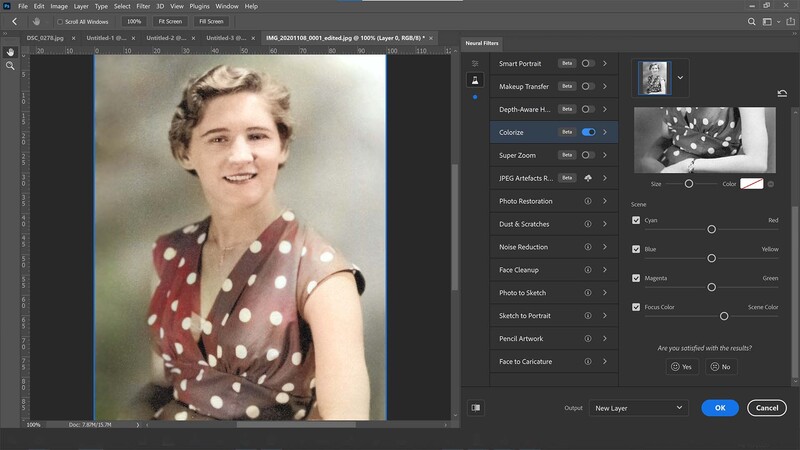
Task: Check Scroll All Windows checkbox
Action: pyautogui.click(x=60, y=22)
